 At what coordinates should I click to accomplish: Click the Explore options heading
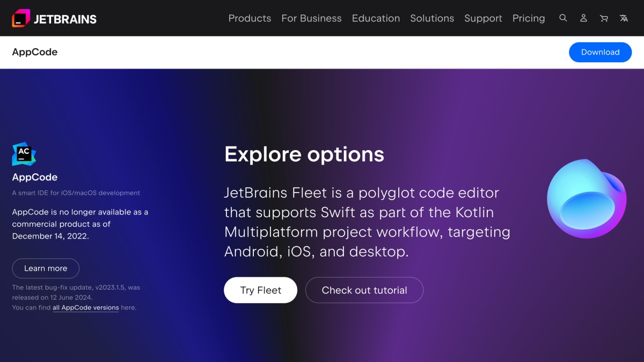pyautogui.click(x=304, y=154)
